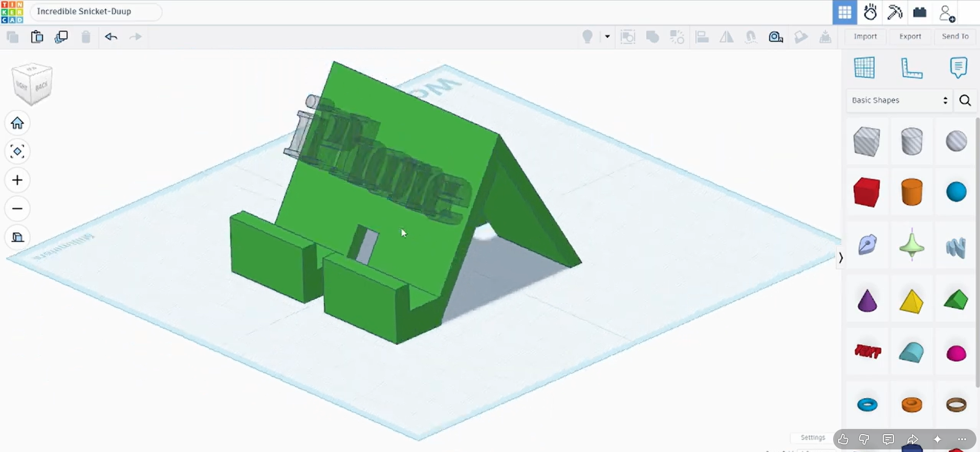Toggle perspective/orthographic view button
This screenshot has height=452, width=980.
pos(17,237)
